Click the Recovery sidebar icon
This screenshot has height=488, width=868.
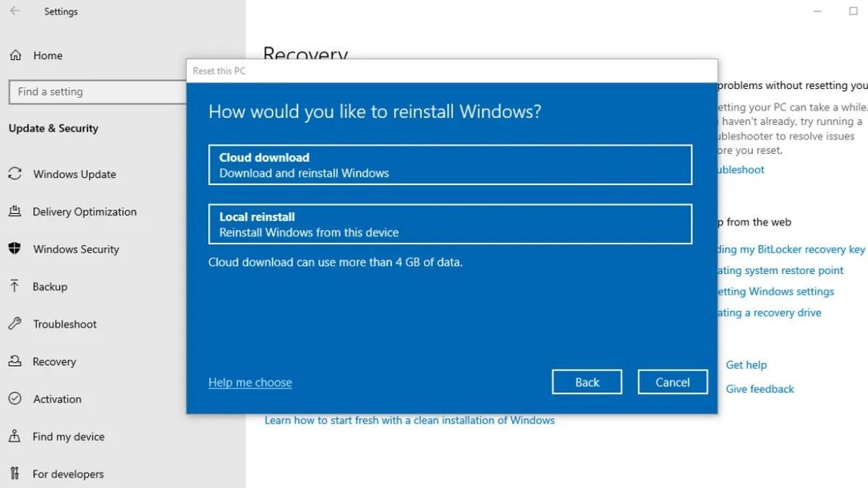coord(16,361)
